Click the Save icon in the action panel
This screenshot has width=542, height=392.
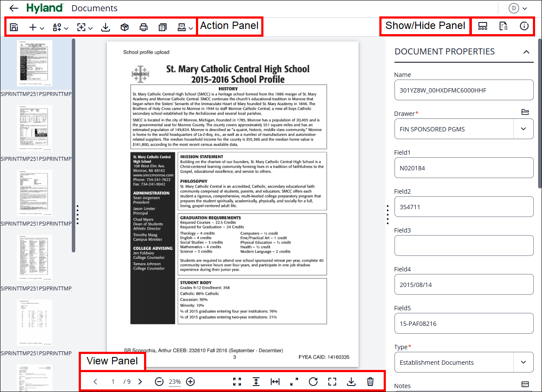tap(14, 27)
